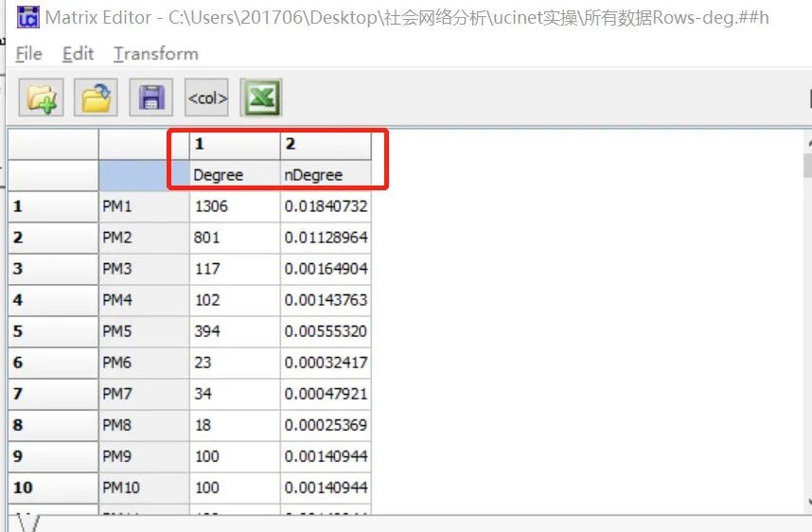Click the cell with Degree 1306
This screenshot has height=532, width=812.
(235, 206)
